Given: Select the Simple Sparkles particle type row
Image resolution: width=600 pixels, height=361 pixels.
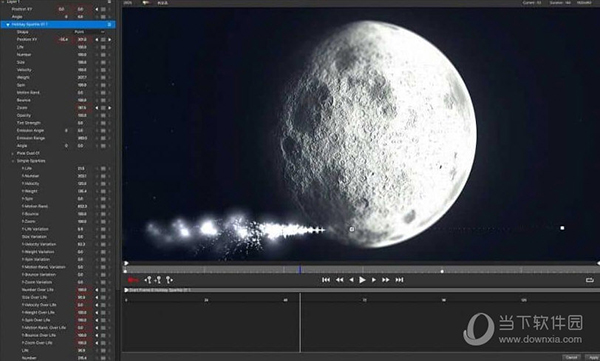Looking at the screenshot, I should point(31,161).
